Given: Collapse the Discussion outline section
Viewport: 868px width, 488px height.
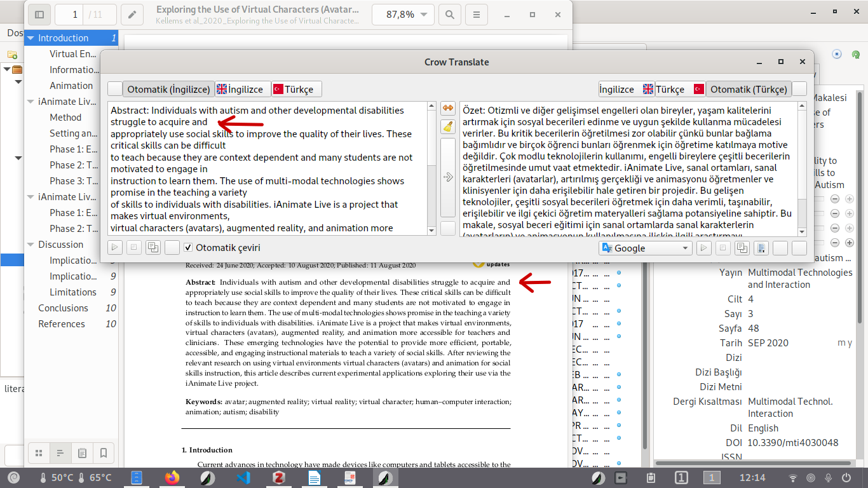Looking at the screenshot, I should click(31, 245).
